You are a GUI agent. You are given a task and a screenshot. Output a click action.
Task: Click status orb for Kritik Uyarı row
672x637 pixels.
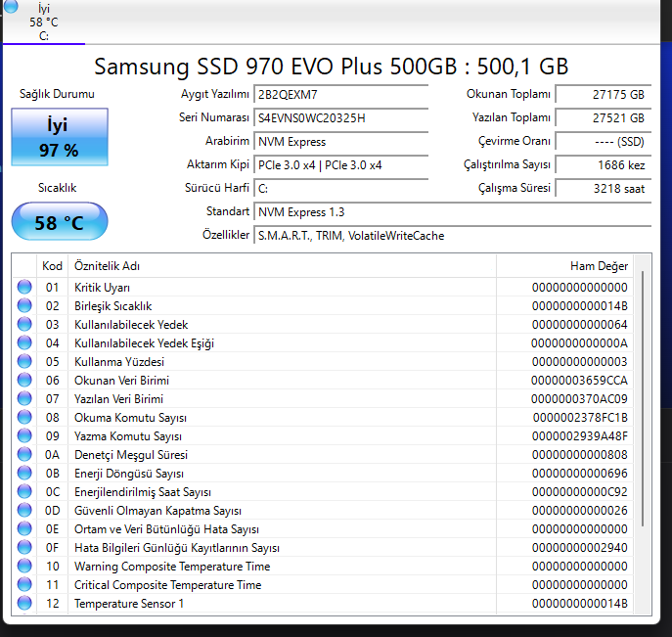tap(24, 287)
